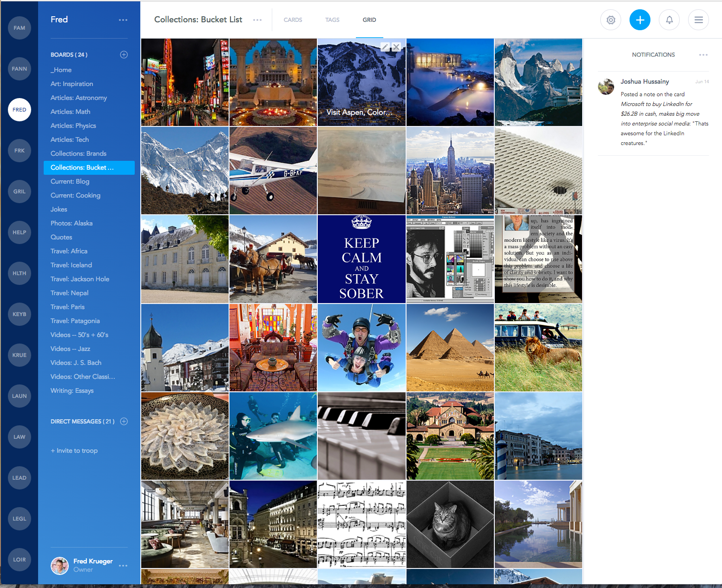
Task: Open options dots beside Fred Krueger Owner
Action: click(123, 566)
